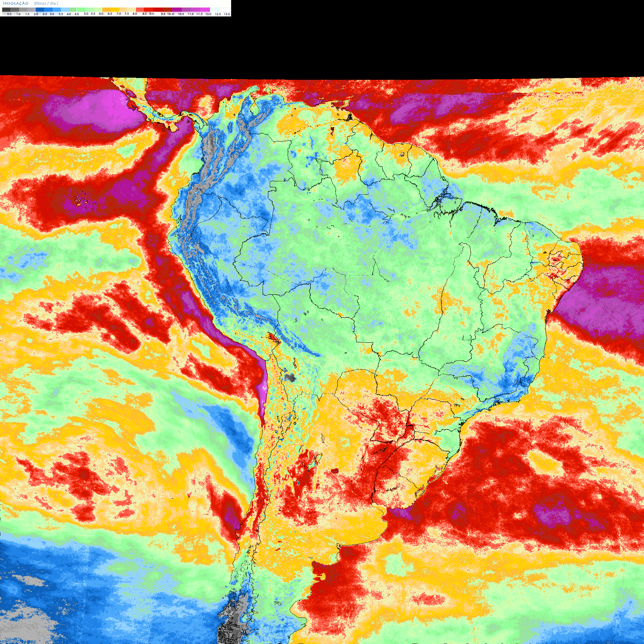
Task: Click the 9.0 legend value
Action: [x=152, y=14]
